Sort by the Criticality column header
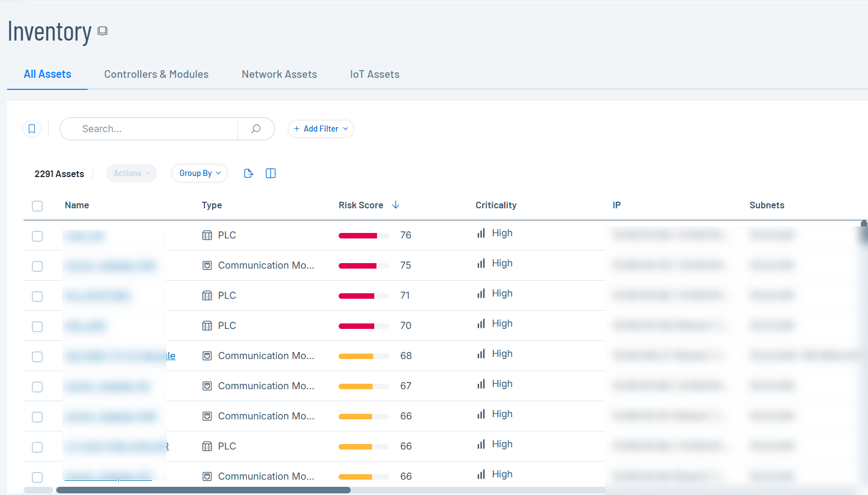Image resolution: width=868 pixels, height=495 pixels. 496,205
